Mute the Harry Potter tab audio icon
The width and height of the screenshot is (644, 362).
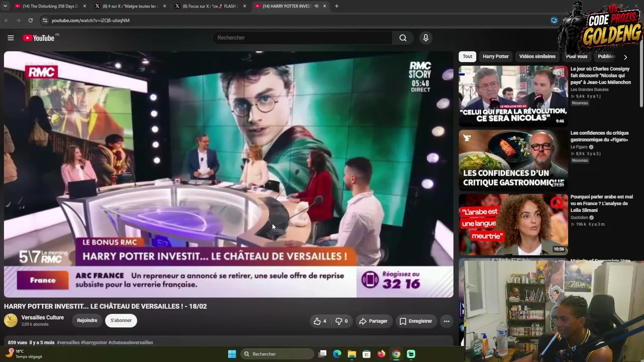[316, 6]
